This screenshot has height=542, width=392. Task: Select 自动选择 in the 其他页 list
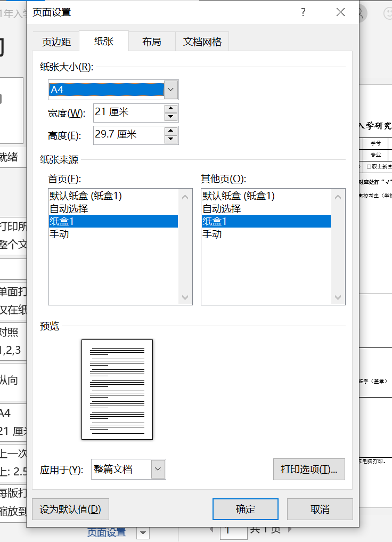pos(266,209)
